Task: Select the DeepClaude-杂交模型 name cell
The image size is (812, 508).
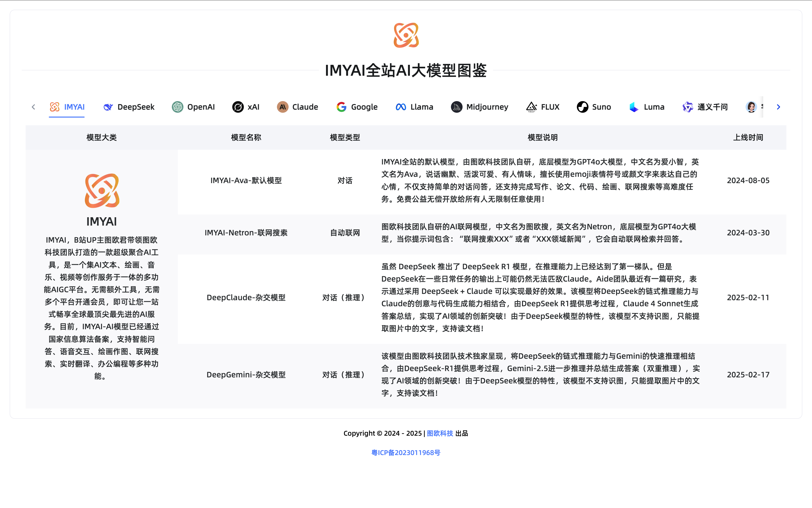Action: (246, 297)
